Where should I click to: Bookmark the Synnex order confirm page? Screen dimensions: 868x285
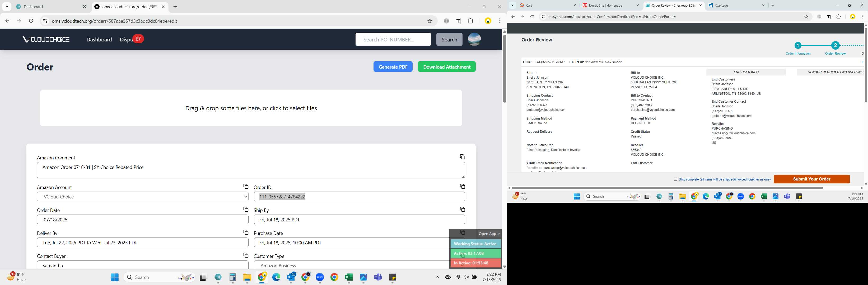[806, 16]
